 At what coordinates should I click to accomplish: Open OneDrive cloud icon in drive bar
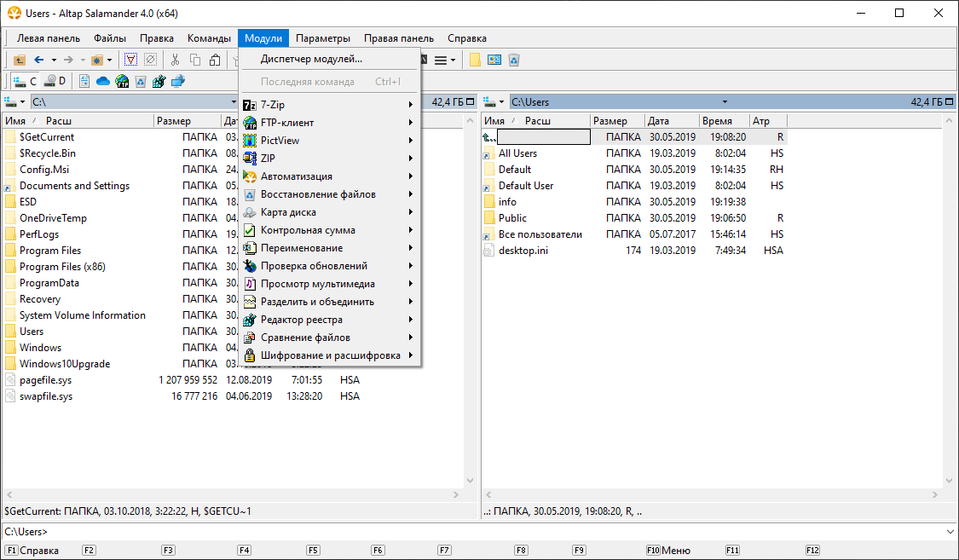103,81
